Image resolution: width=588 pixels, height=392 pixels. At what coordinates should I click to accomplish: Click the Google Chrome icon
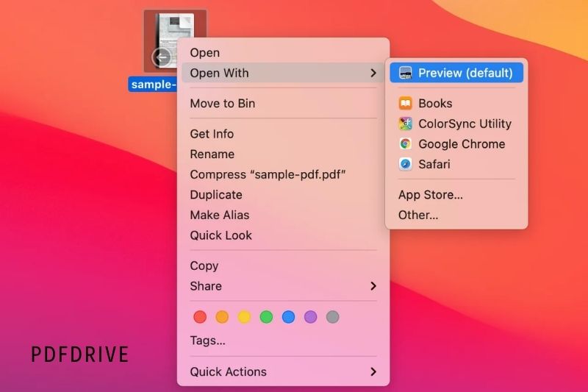[x=406, y=143]
